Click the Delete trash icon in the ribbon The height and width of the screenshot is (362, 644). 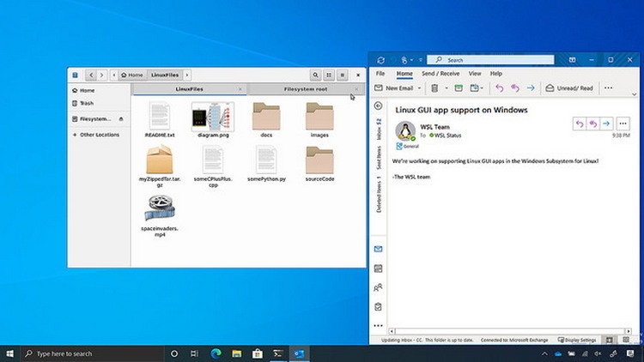(434, 88)
